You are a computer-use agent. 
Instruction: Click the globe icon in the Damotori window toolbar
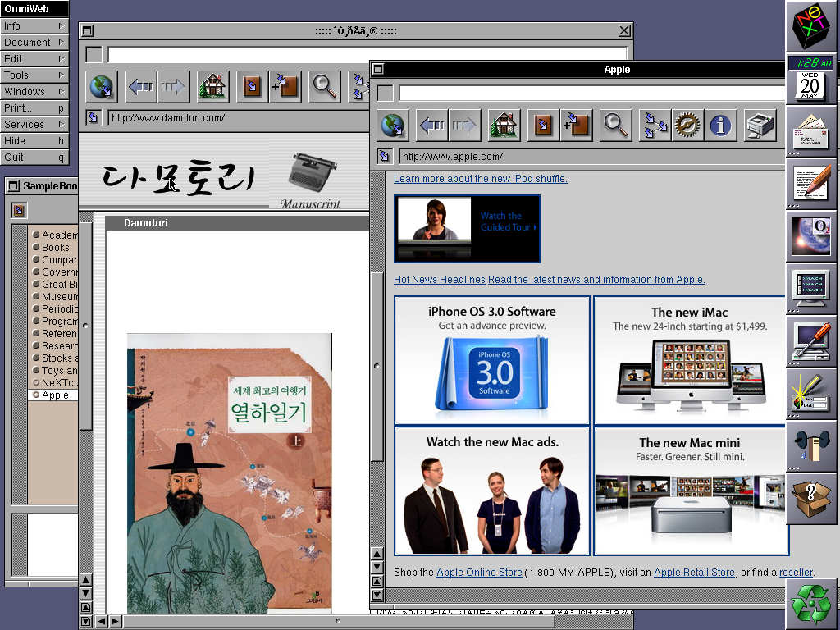101,87
